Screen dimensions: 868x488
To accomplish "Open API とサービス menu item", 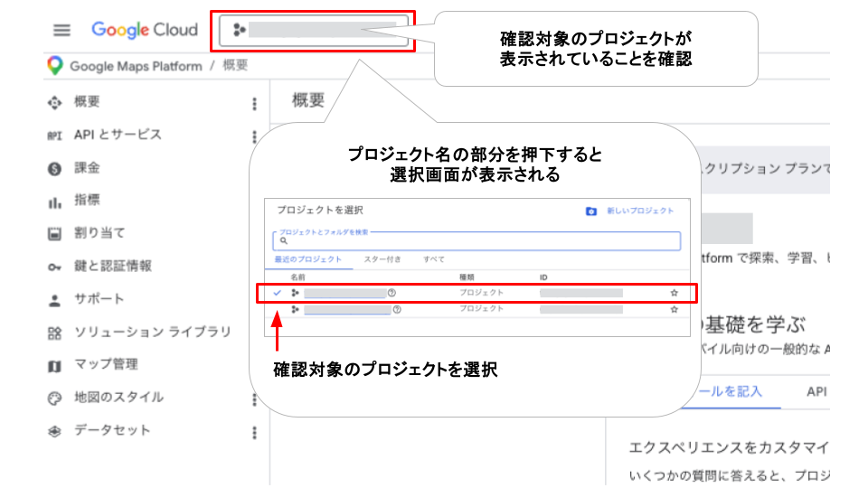I will pyautogui.click(x=118, y=135).
